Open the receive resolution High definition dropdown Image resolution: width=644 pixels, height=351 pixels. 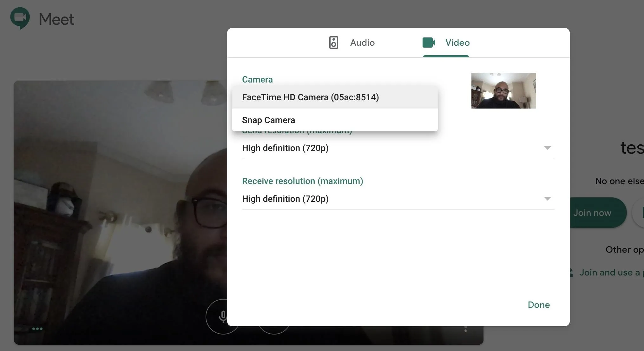[398, 199]
